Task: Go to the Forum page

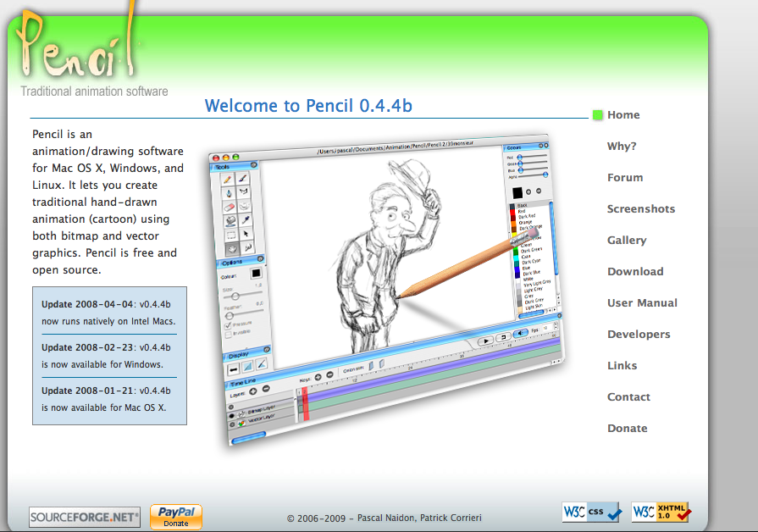Action: (625, 178)
